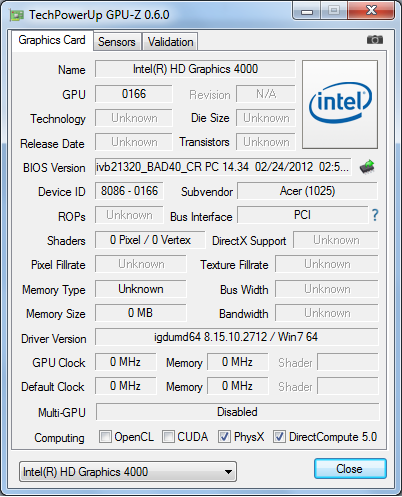402x497 pixels.
Task: Select the Graphics Card tab
Action: (x=52, y=40)
